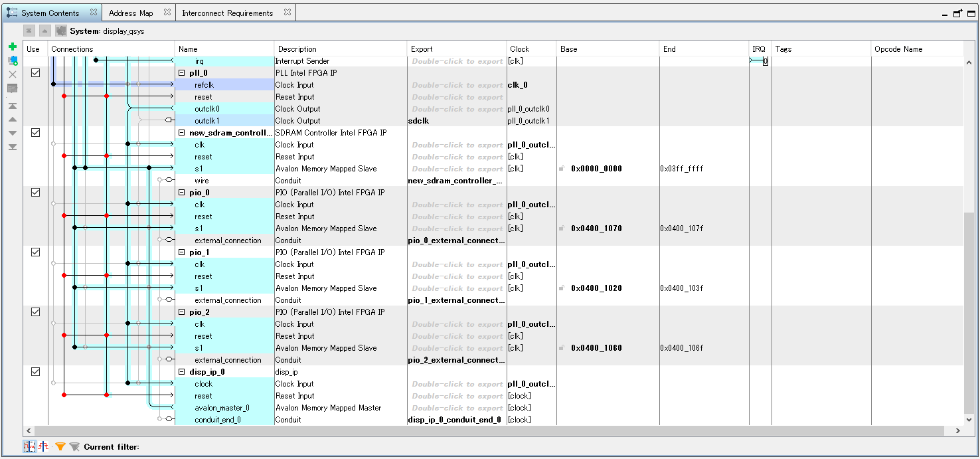Open component parameters with the edit icon

point(12,88)
